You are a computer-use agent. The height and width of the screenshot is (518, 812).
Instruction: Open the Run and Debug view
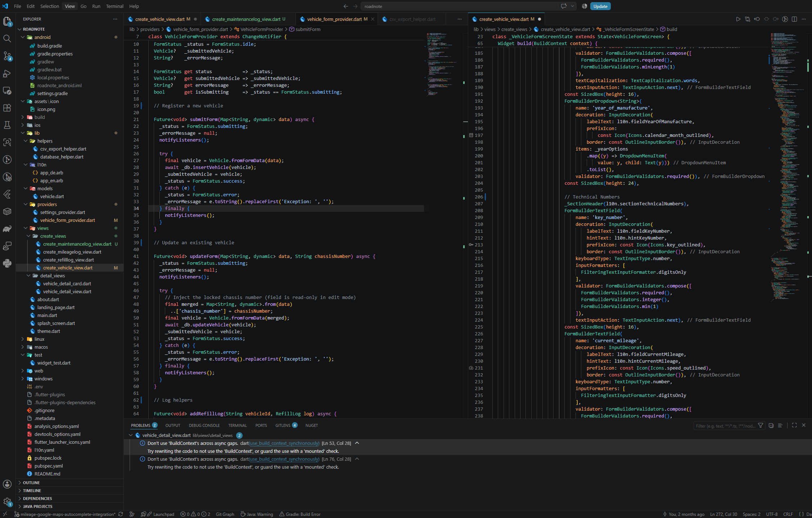7,73
